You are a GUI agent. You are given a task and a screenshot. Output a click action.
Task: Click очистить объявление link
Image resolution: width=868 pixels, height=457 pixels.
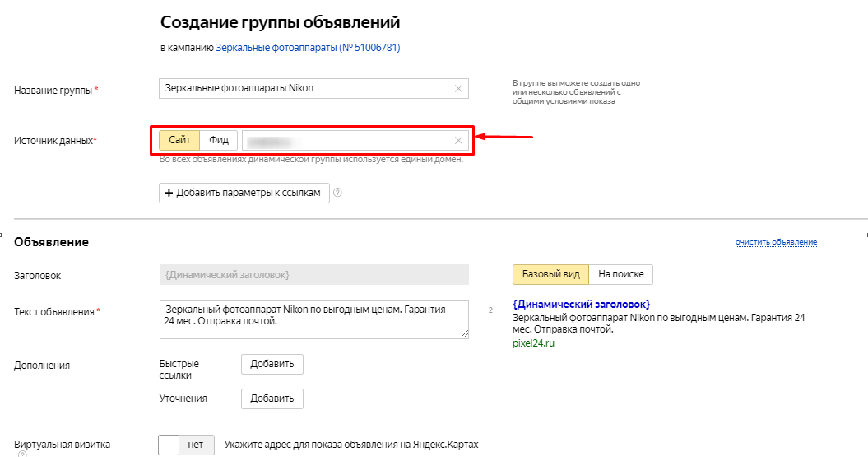776,242
